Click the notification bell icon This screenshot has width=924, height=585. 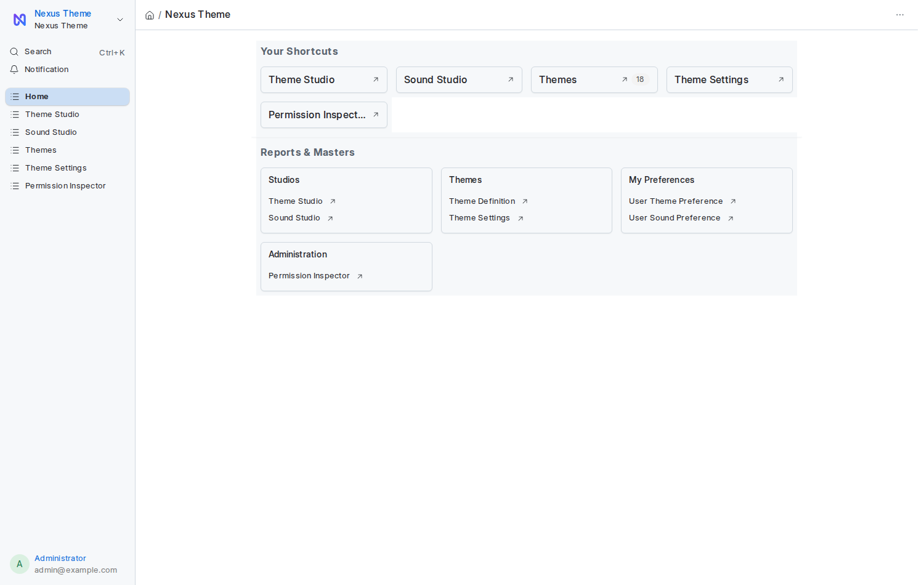[x=14, y=70]
